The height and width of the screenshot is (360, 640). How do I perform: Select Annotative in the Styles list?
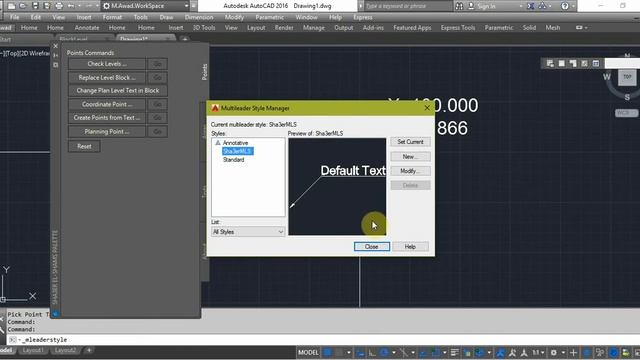tap(236, 143)
